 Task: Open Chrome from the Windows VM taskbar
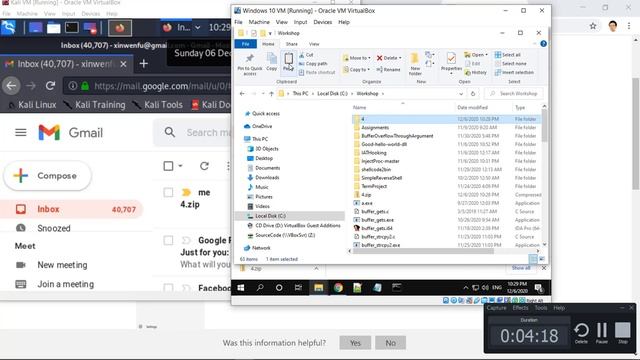338,288
